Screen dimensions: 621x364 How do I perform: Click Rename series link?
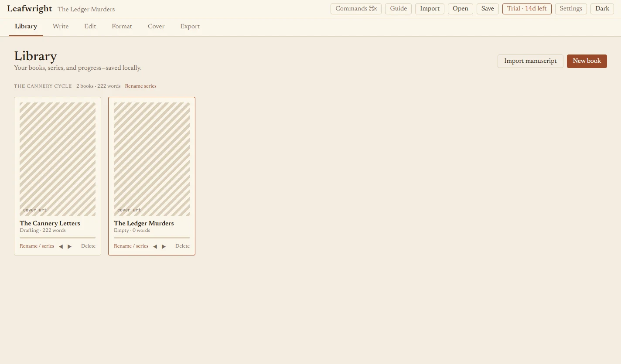tap(140, 86)
